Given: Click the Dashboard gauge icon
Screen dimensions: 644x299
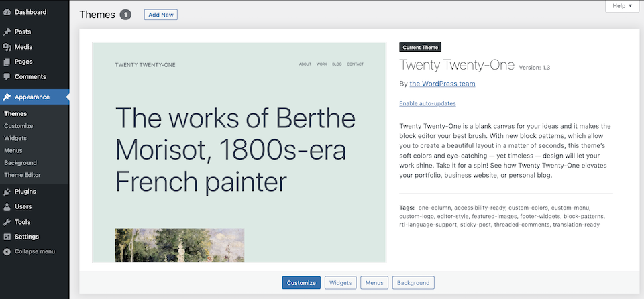Looking at the screenshot, I should [x=7, y=12].
